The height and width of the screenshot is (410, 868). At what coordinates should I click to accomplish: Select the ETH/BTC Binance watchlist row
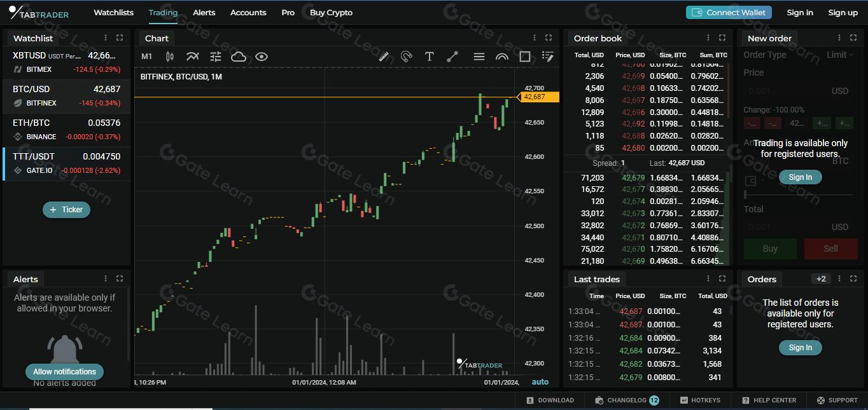coord(66,129)
